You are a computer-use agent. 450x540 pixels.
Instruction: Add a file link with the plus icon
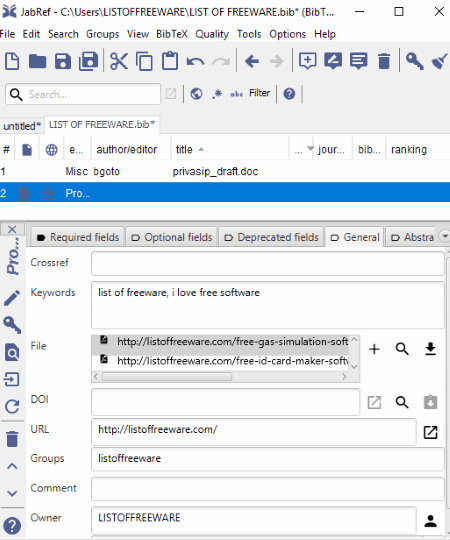click(374, 349)
